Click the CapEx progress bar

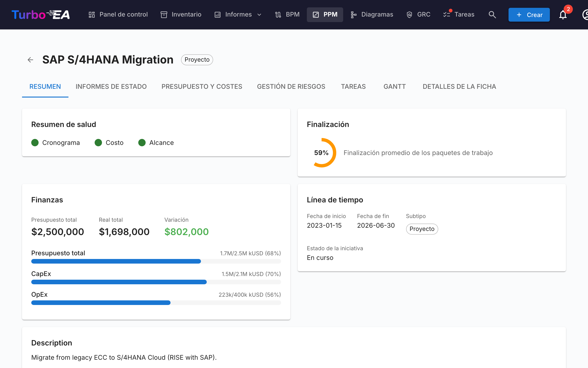[x=156, y=282]
